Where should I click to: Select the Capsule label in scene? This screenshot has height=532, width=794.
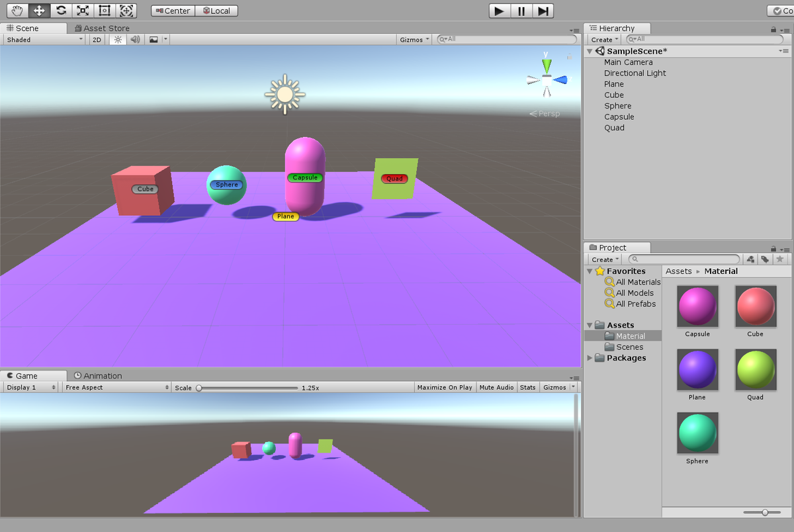click(305, 177)
